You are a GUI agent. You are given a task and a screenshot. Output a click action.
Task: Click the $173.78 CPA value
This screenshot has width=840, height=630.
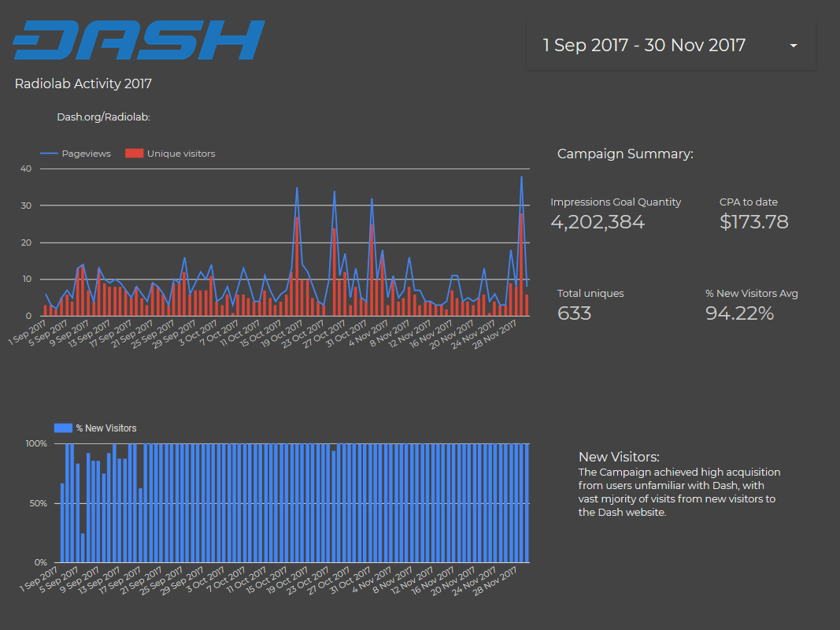pyautogui.click(x=753, y=222)
